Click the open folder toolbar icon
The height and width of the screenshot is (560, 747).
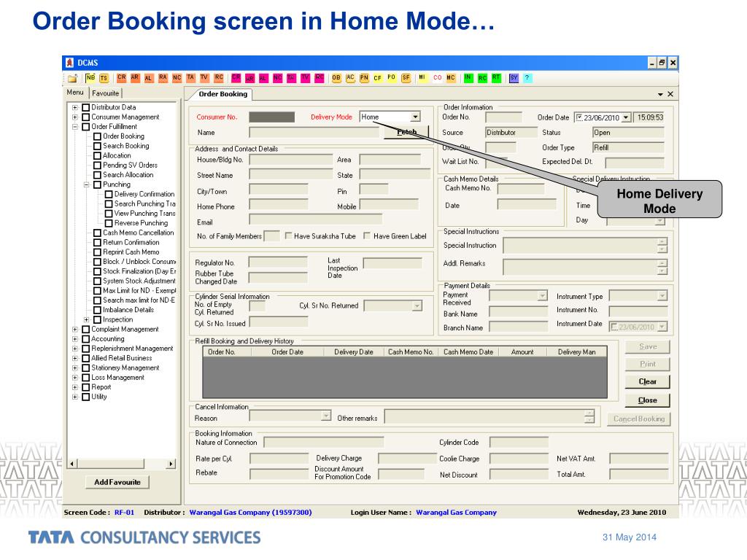[x=72, y=78]
